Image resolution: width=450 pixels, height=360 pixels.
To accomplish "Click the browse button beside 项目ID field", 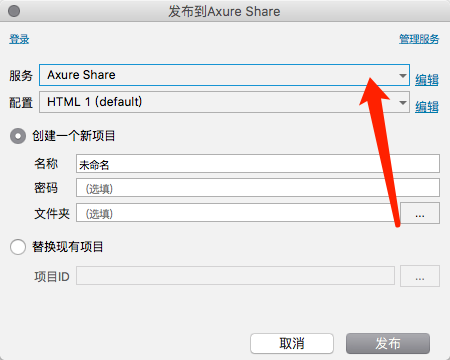I will point(420,276).
